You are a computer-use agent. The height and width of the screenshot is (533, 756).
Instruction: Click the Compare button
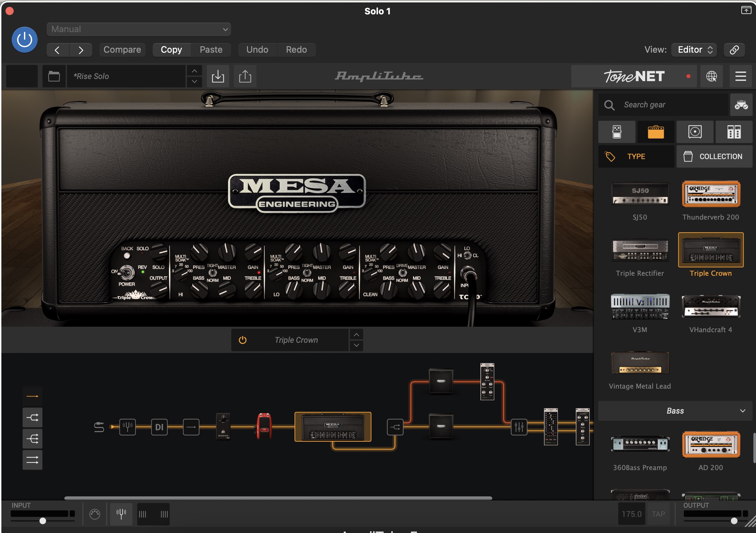[x=122, y=50]
